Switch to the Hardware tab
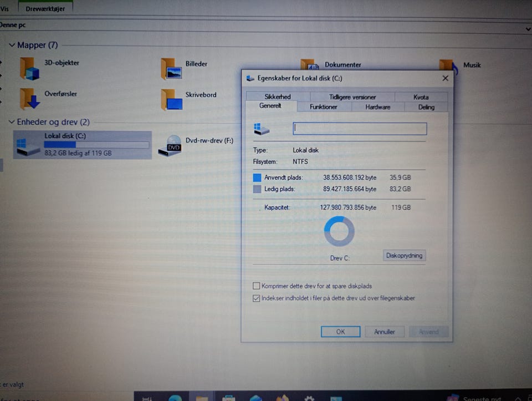 [x=377, y=107]
